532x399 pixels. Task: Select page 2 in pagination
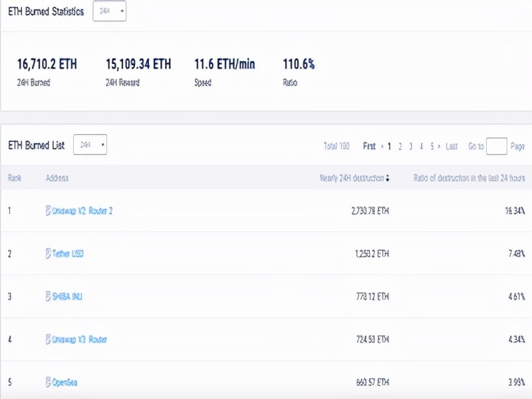tap(400, 146)
